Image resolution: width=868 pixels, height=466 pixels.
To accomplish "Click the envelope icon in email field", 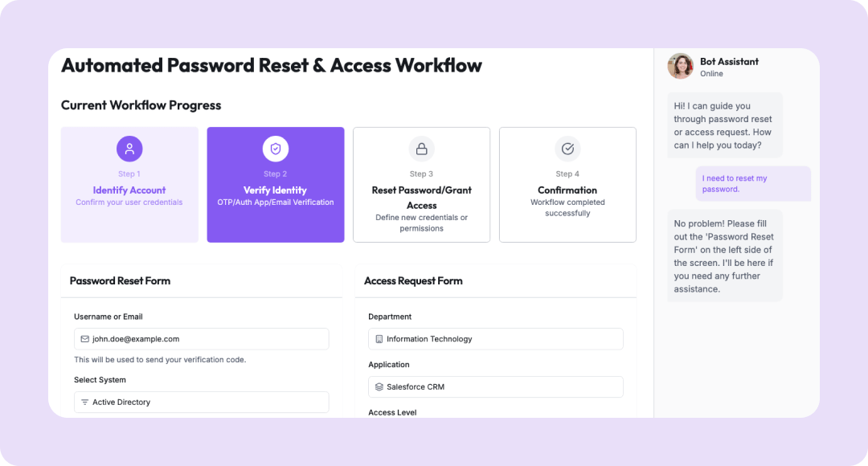I will (x=84, y=339).
